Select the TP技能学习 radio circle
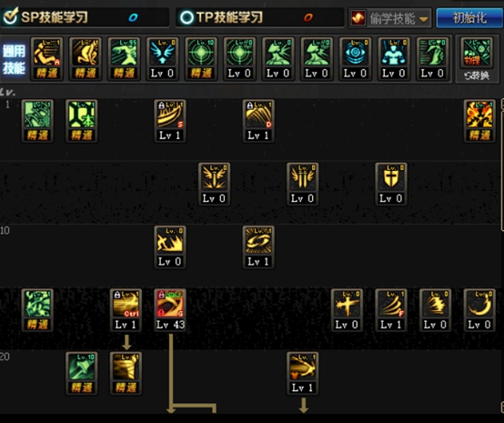The height and width of the screenshot is (423, 504). tap(186, 17)
